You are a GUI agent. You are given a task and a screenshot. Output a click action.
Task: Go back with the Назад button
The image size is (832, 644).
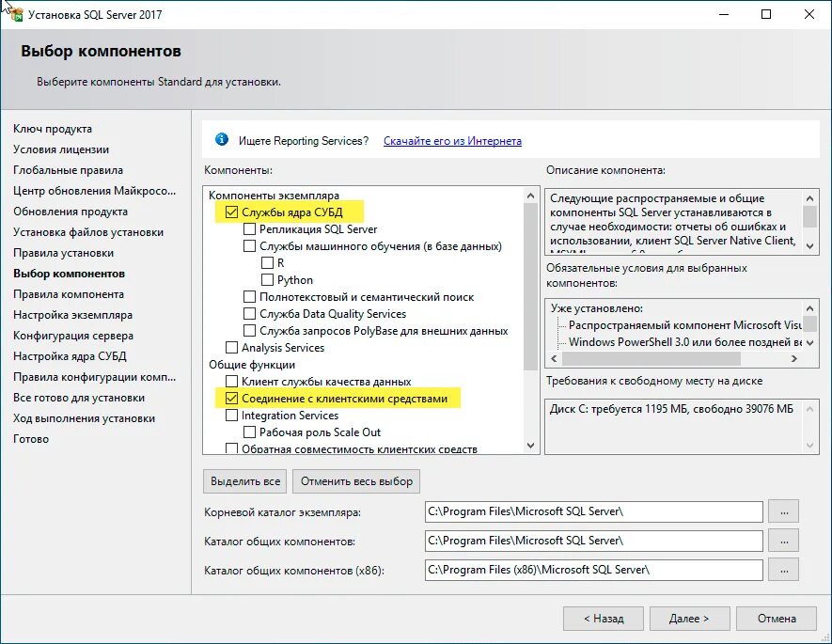click(x=604, y=619)
